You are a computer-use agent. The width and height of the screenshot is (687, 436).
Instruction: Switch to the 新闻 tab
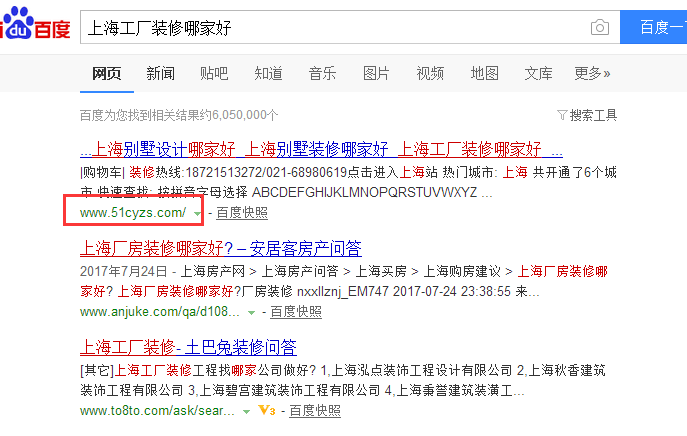160,73
